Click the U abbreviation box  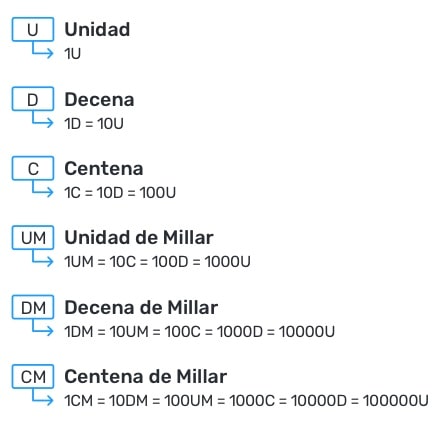click(x=33, y=29)
